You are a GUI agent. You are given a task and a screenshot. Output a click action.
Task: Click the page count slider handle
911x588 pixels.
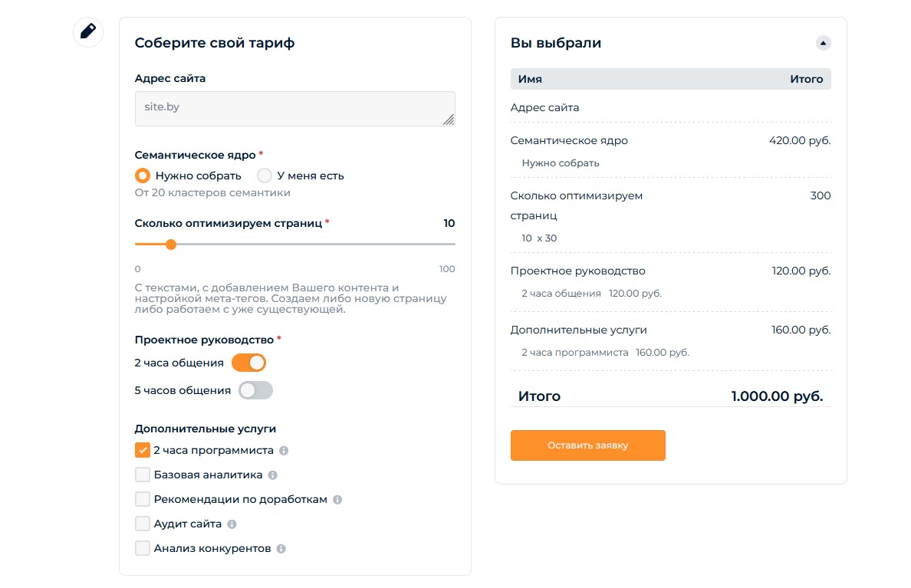tap(171, 245)
